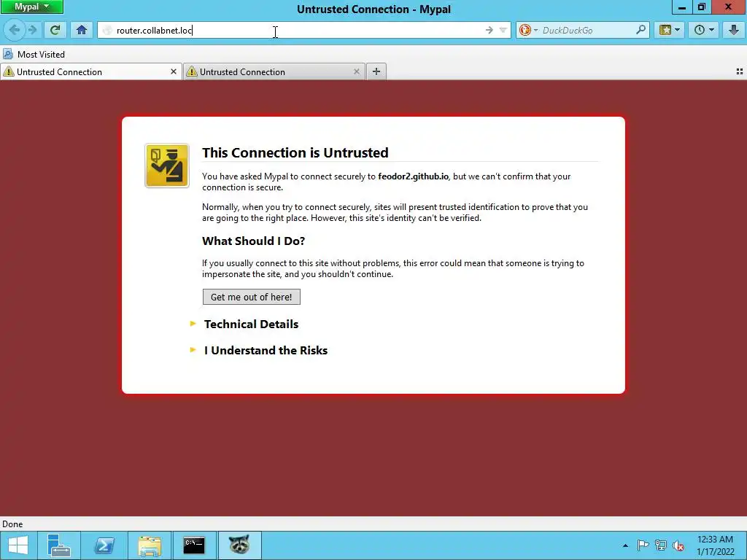Click the feodor2.github.io hostname text
Screen dimensions: 747x560
413,176
